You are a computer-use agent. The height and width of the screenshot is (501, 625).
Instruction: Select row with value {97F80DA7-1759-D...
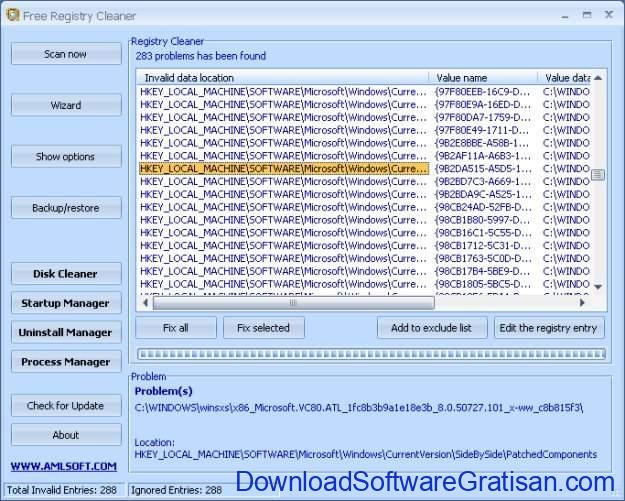coord(365,117)
